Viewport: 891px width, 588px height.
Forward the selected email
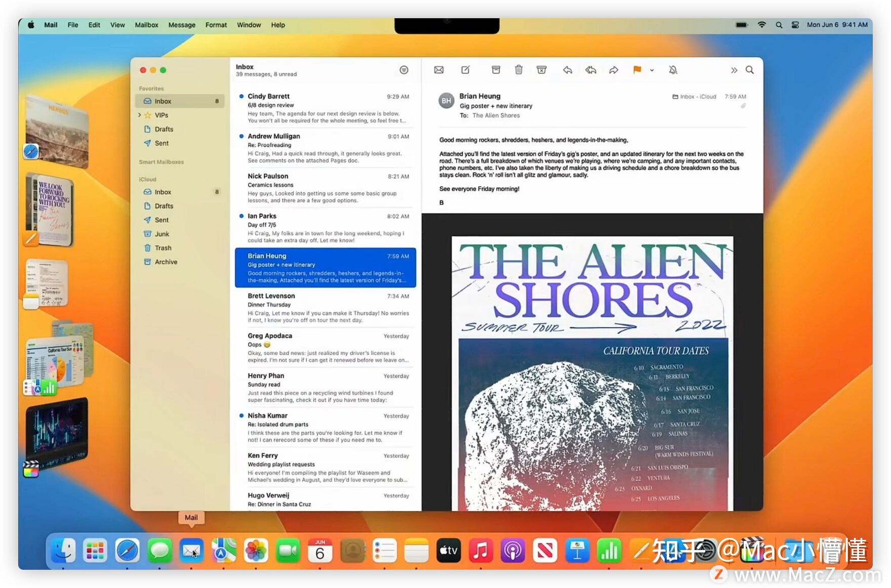click(614, 70)
